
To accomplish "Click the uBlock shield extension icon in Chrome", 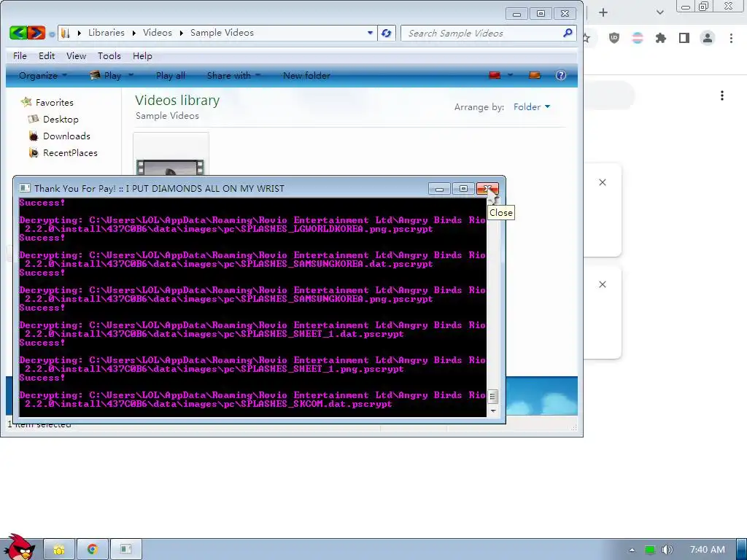I will [x=614, y=38].
